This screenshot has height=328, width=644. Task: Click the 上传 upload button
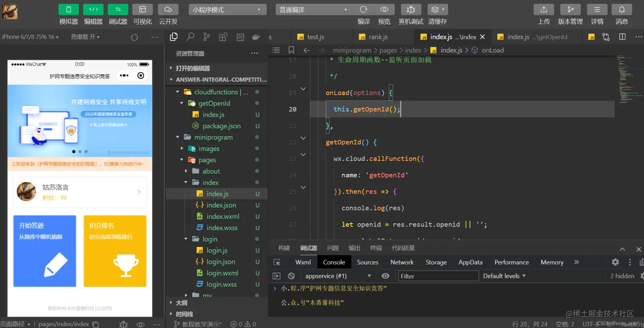(544, 9)
